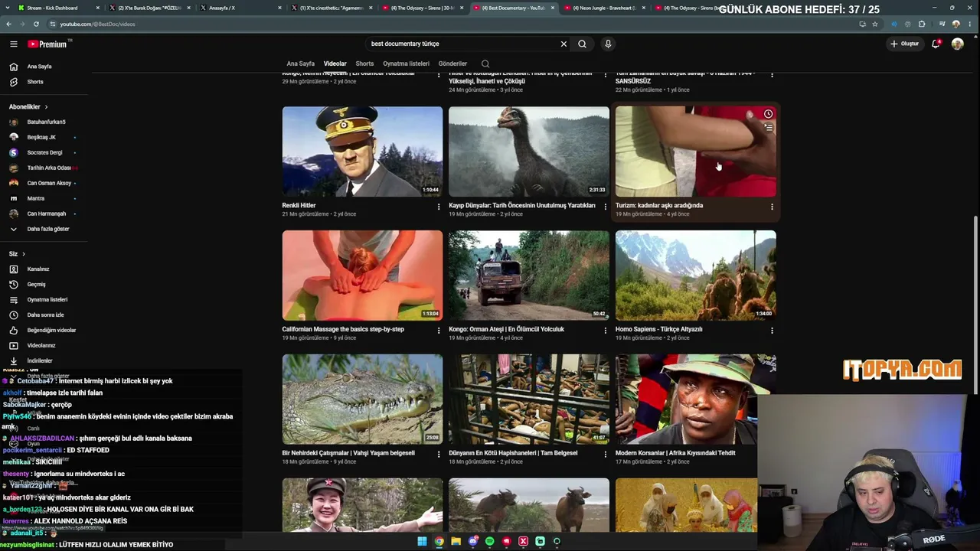Viewport: 980px width, 551px height.
Task: Click the magnifier search button
Action: pyautogui.click(x=582, y=44)
